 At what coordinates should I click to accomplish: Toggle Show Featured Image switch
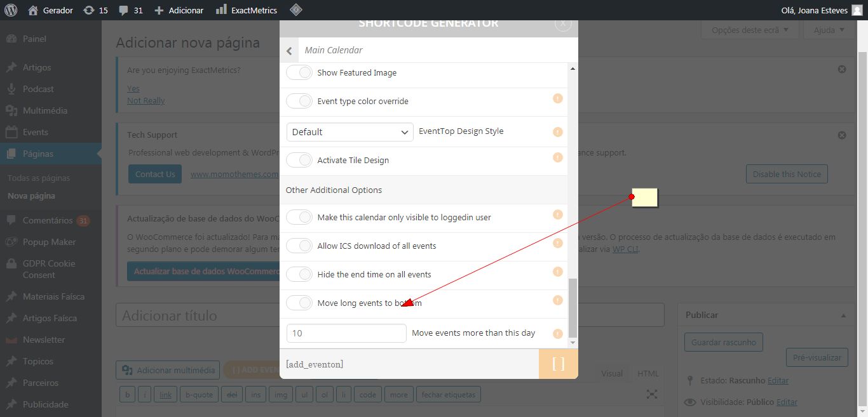coord(299,72)
